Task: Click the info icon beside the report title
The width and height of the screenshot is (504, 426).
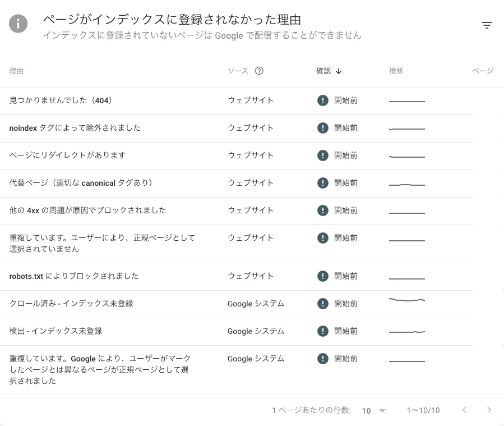Action: (18, 25)
